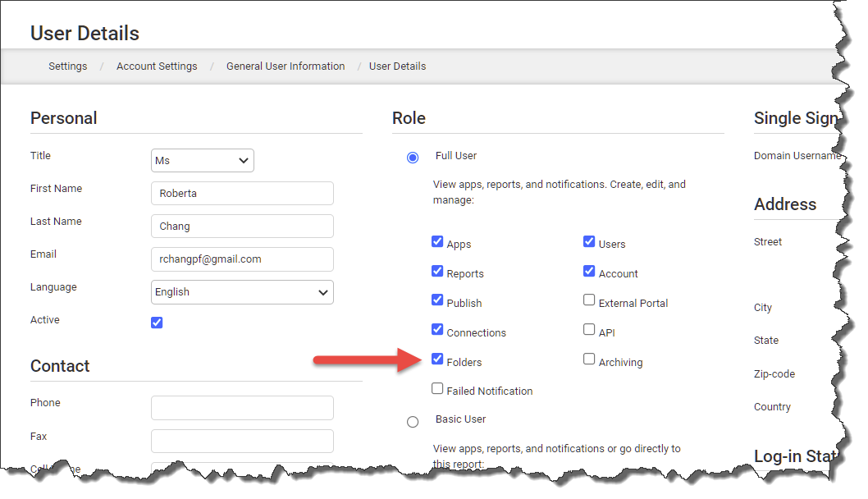The height and width of the screenshot is (499, 868).
Task: Open the Language dropdown showing English
Action: [x=243, y=292]
